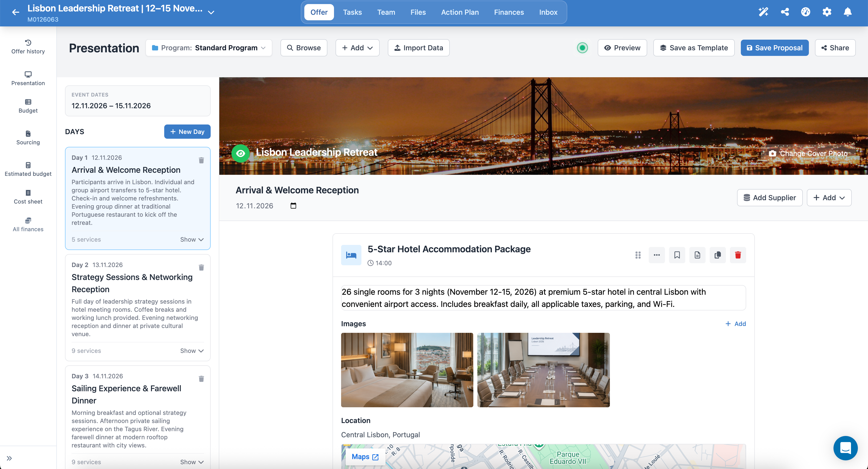Expand the project title dropdown chevron

coord(211,12)
